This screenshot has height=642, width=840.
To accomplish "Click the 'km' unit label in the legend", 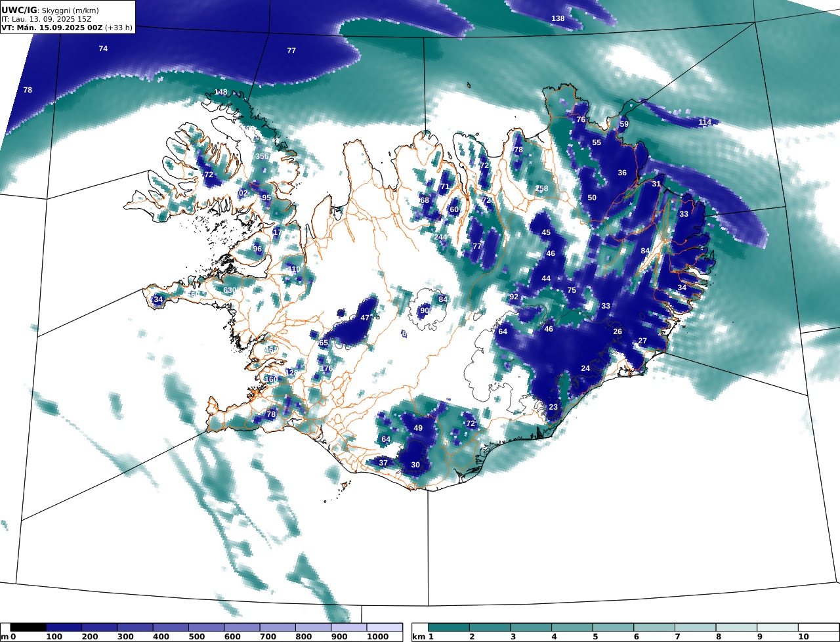I will pos(418,637).
